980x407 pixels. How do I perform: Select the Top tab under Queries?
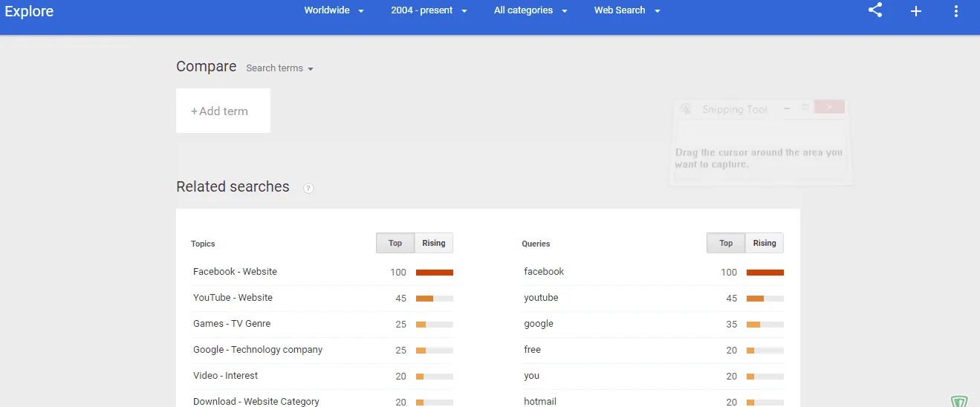726,243
